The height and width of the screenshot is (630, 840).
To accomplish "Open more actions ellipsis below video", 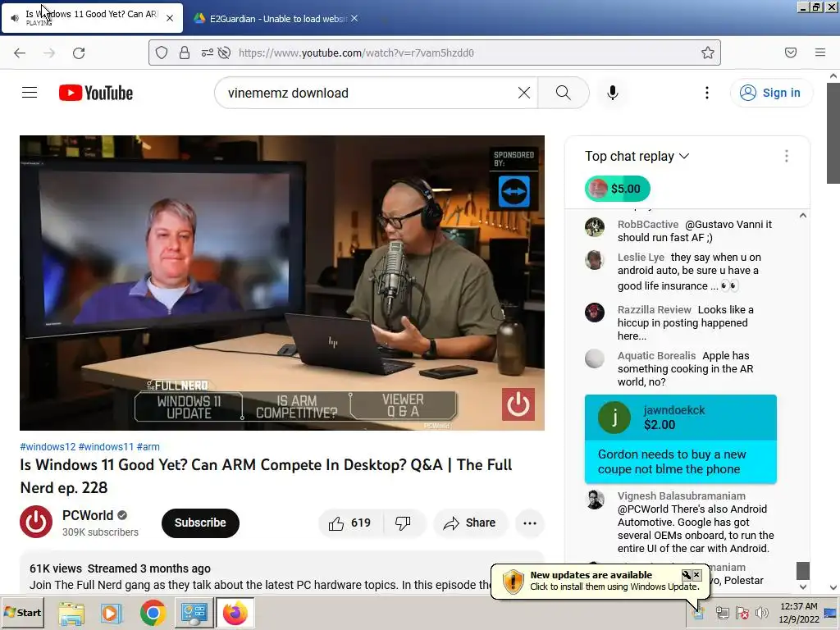I will coord(530,523).
